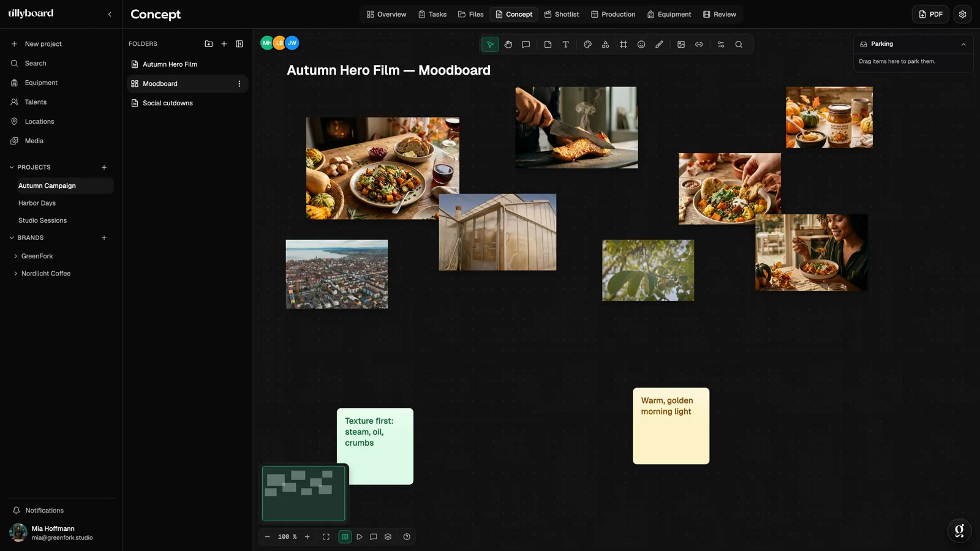Select the sticky note tool
Image resolution: width=980 pixels, height=551 pixels.
click(548, 45)
